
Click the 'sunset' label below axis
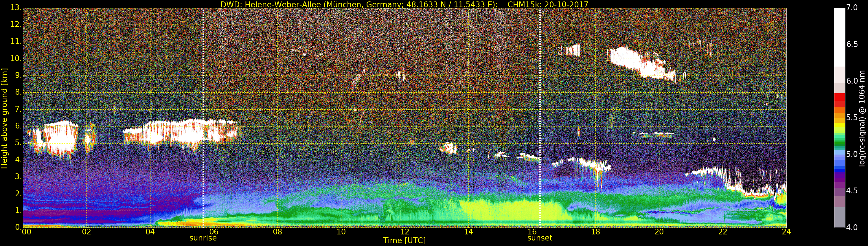(x=540, y=238)
